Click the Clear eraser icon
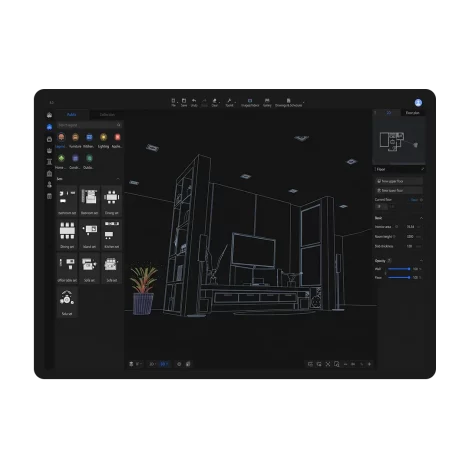The width and height of the screenshot is (469, 469). click(215, 102)
